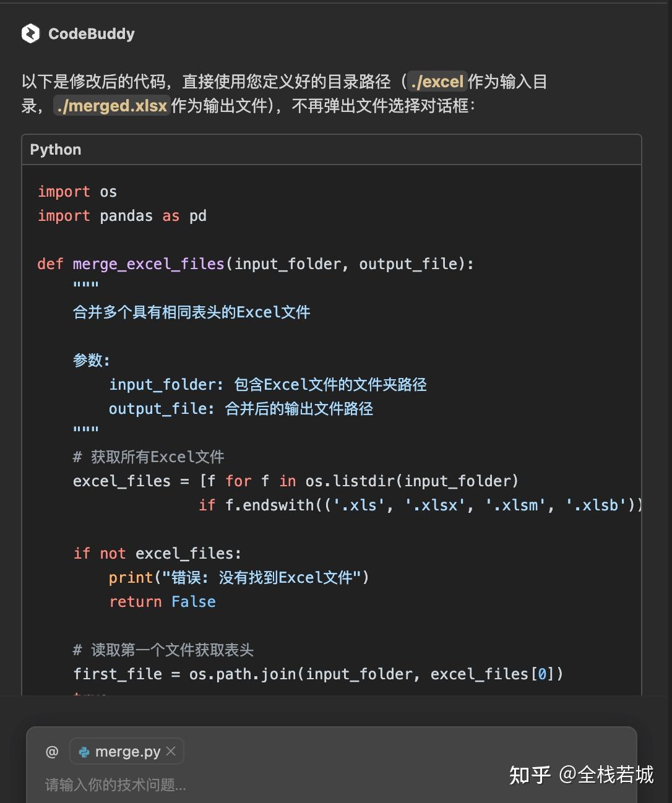Remove the merge.py attachment with its X icon

170,751
